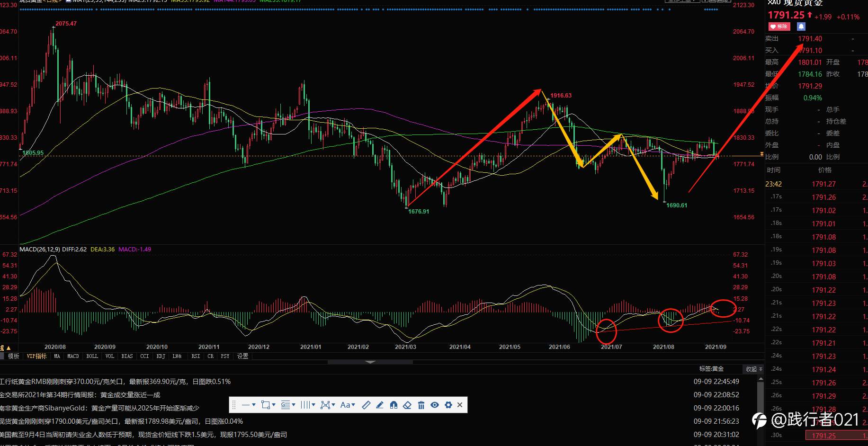Click the 振幅 value 0.94%

pyautogui.click(x=813, y=98)
